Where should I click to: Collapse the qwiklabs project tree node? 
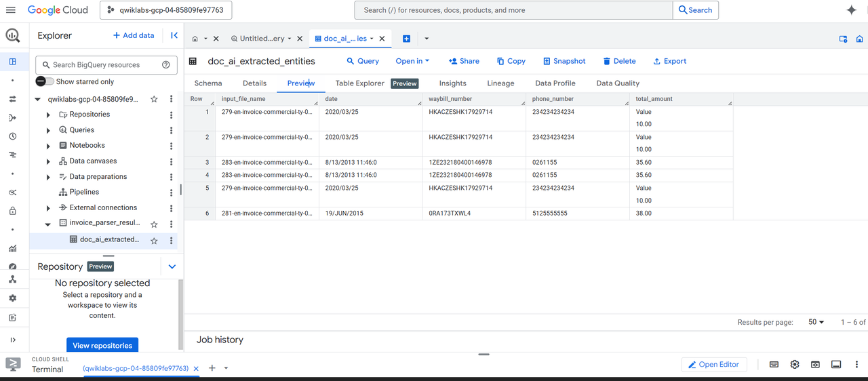pos(37,100)
